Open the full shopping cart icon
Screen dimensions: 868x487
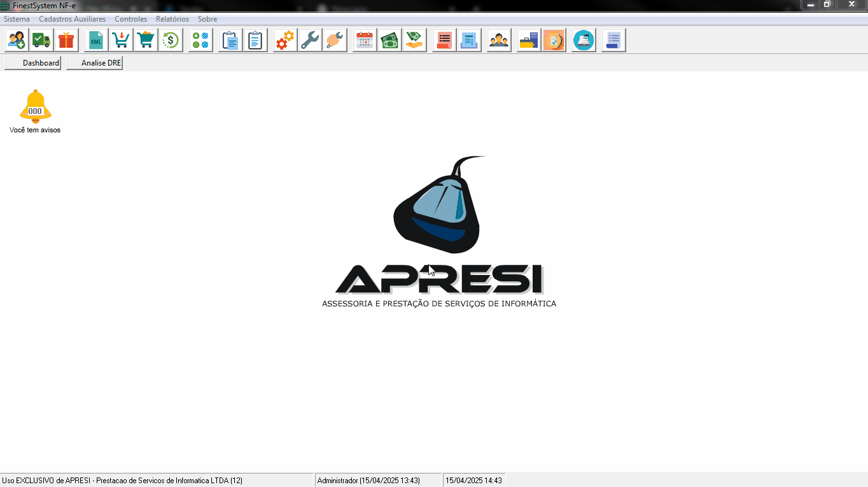tap(146, 41)
